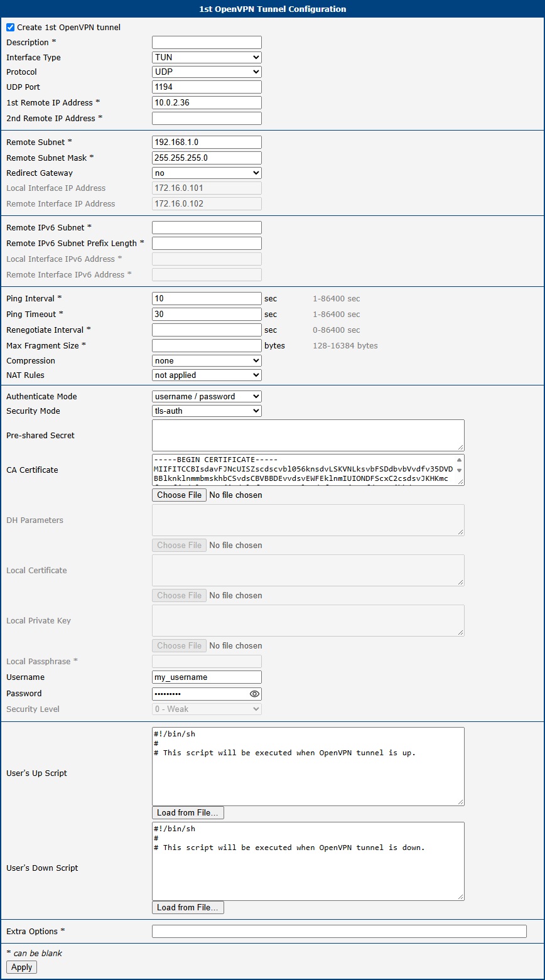Click the Ping Interval field

pos(207,298)
